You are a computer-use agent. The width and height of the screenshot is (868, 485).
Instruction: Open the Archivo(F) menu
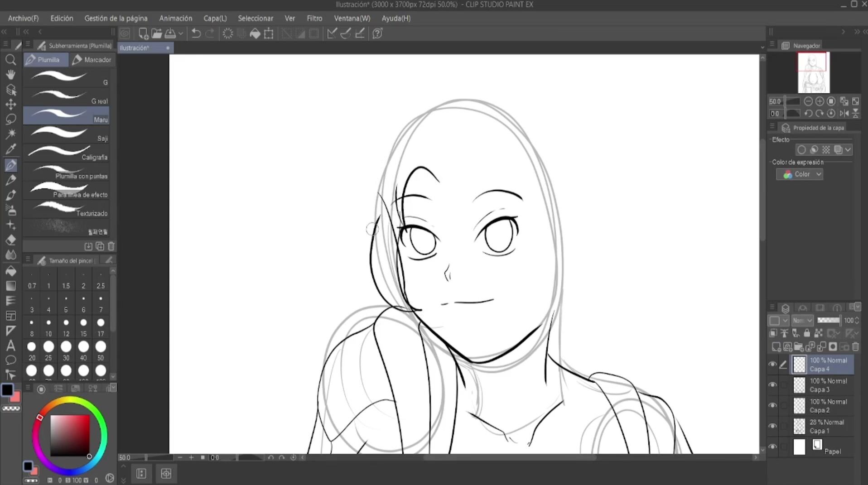point(23,18)
